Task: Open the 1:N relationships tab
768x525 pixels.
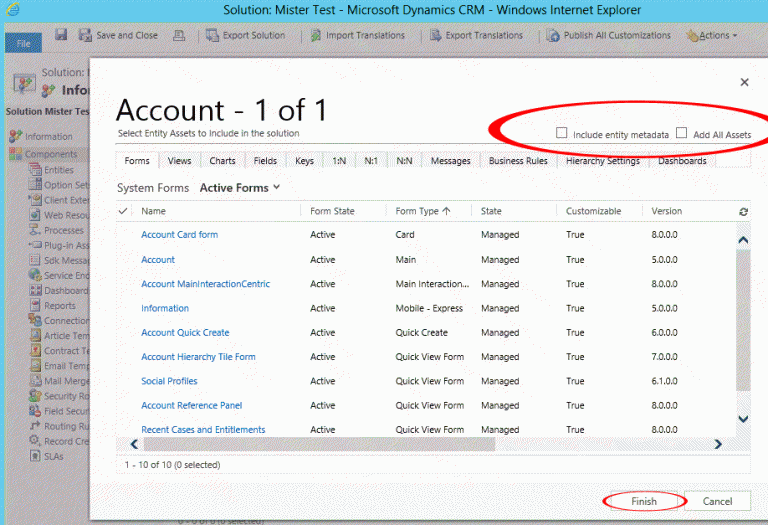Action: click(339, 161)
